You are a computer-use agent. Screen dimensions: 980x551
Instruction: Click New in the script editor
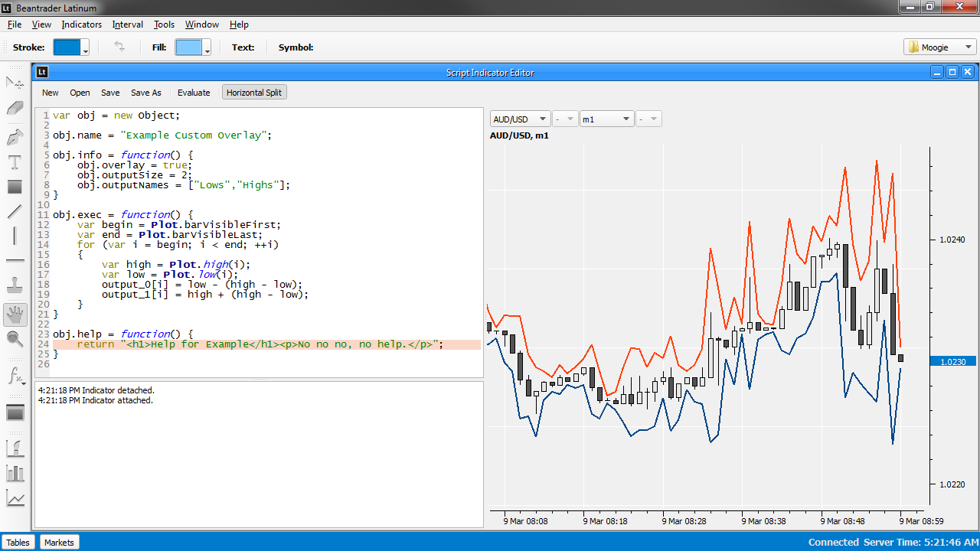tap(51, 93)
